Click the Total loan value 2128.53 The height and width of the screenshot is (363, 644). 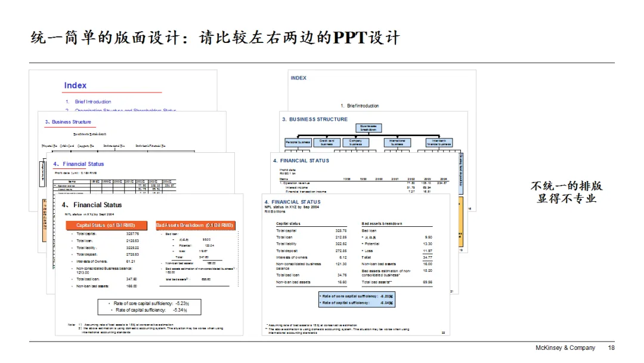tap(132, 241)
